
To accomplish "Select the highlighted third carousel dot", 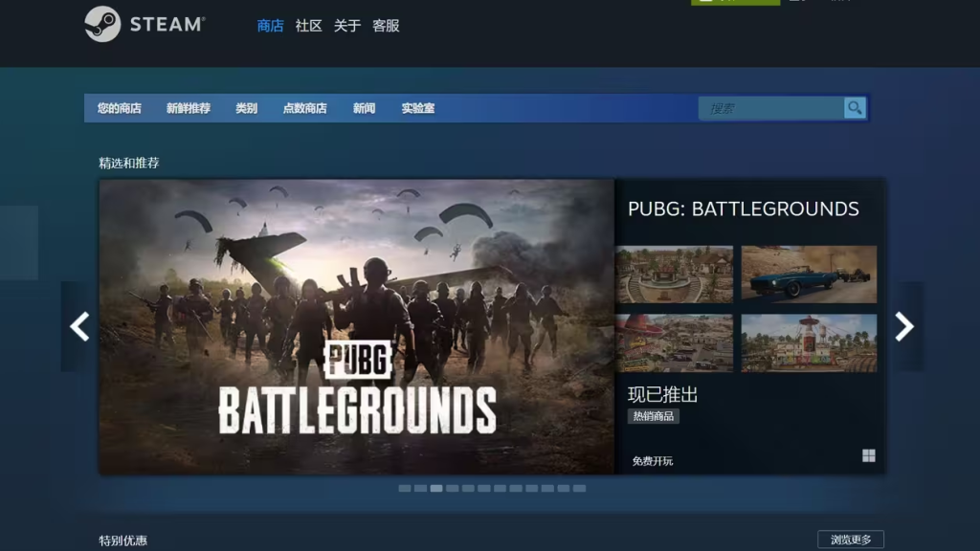I will point(436,489).
